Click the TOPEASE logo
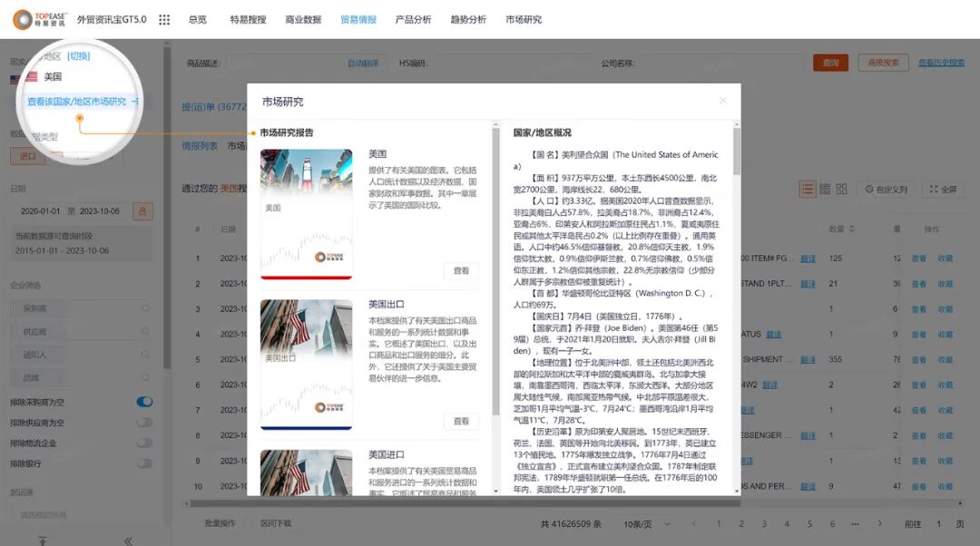 tap(39, 19)
